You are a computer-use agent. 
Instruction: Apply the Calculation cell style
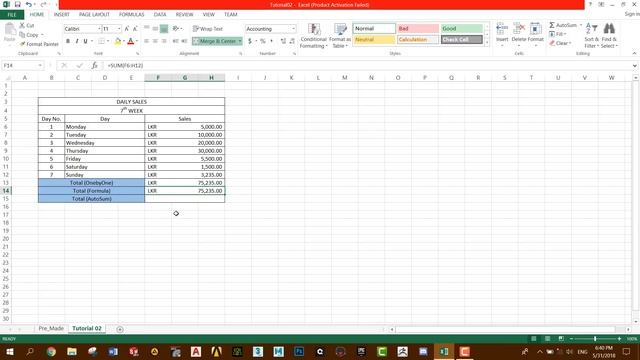[x=418, y=40]
